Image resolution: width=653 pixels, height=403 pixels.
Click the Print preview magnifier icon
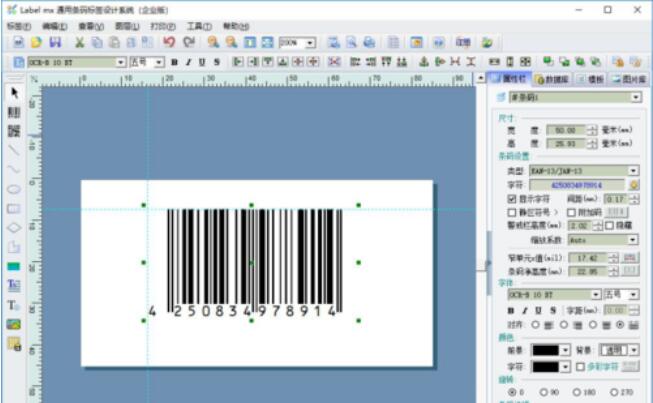(351, 42)
